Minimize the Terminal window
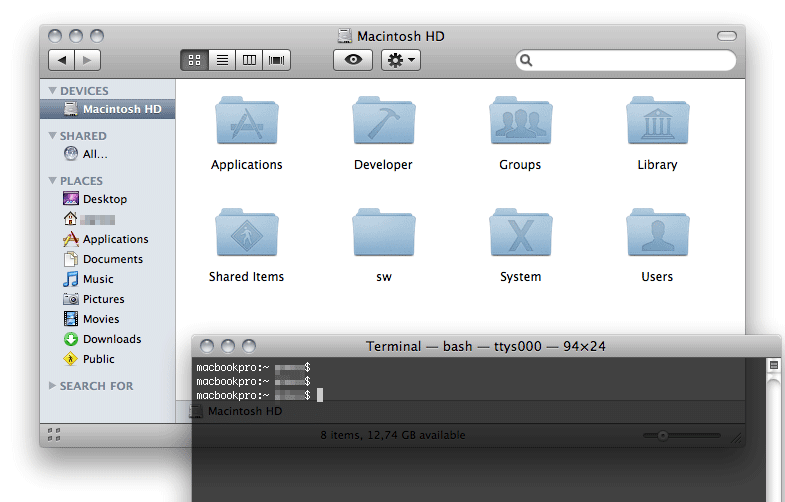The image size is (785, 502). (x=228, y=346)
